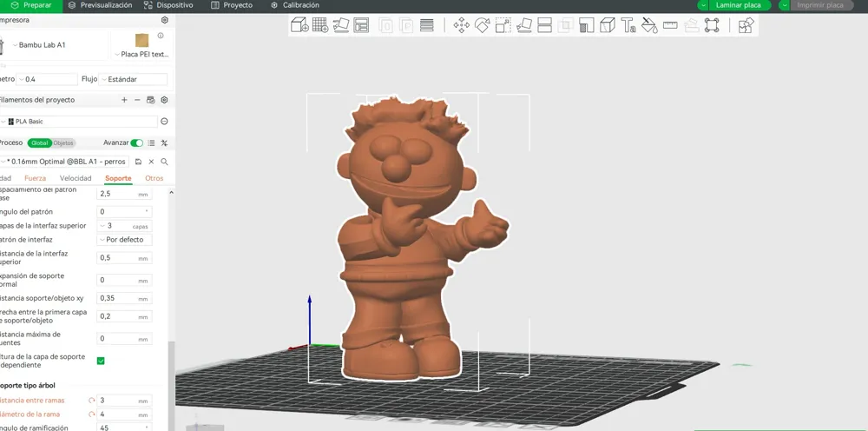Image resolution: width=868 pixels, height=431 pixels.
Task: Select the Global process mode
Action: point(40,143)
